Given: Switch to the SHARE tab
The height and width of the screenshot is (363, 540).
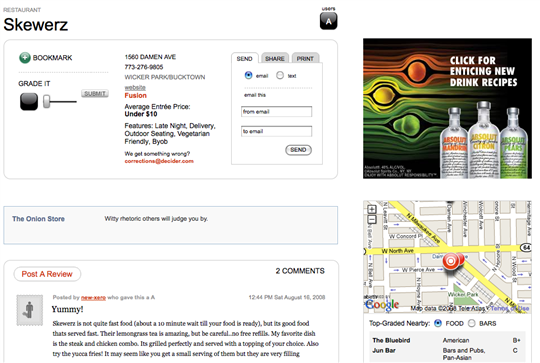Looking at the screenshot, I should click(x=275, y=58).
